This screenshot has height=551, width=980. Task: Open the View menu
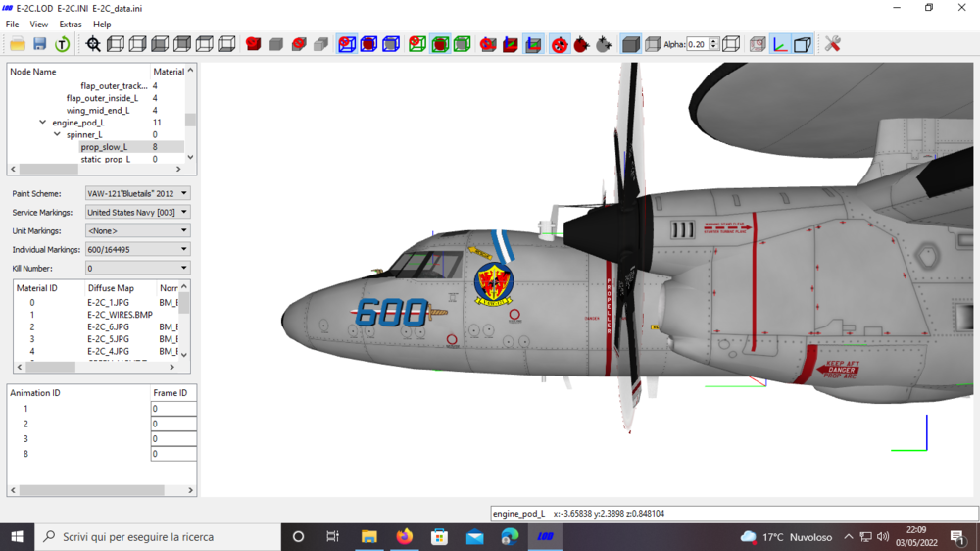point(39,25)
